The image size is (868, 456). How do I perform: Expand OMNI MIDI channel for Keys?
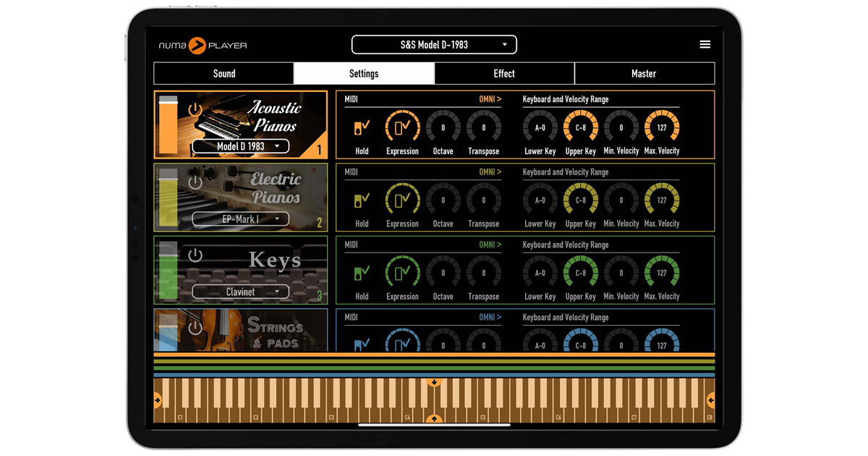pos(490,245)
